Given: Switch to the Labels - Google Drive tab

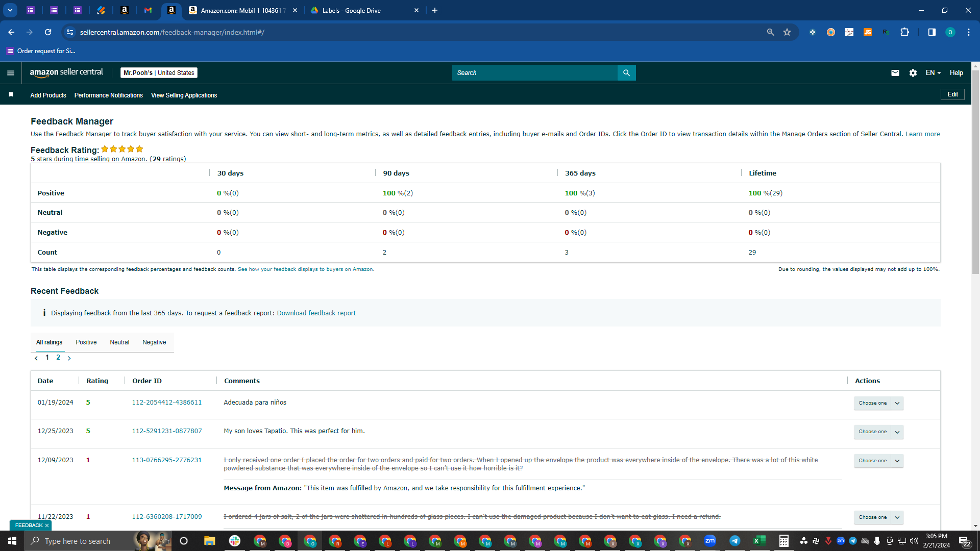Looking at the screenshot, I should (363, 10).
